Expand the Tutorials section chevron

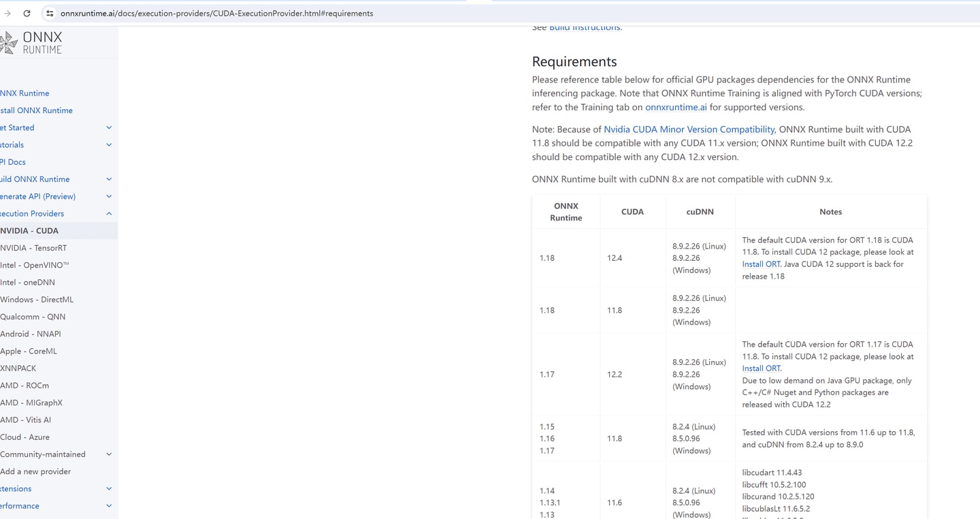click(109, 144)
